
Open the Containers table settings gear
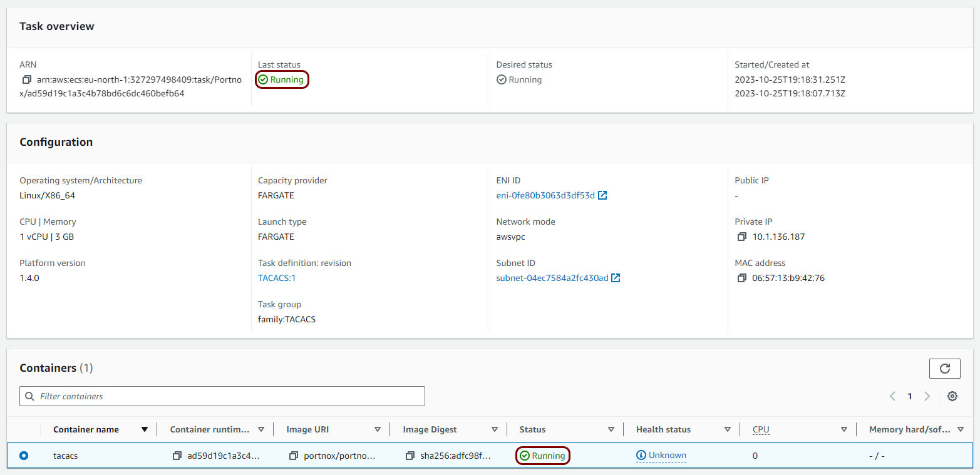click(x=952, y=396)
